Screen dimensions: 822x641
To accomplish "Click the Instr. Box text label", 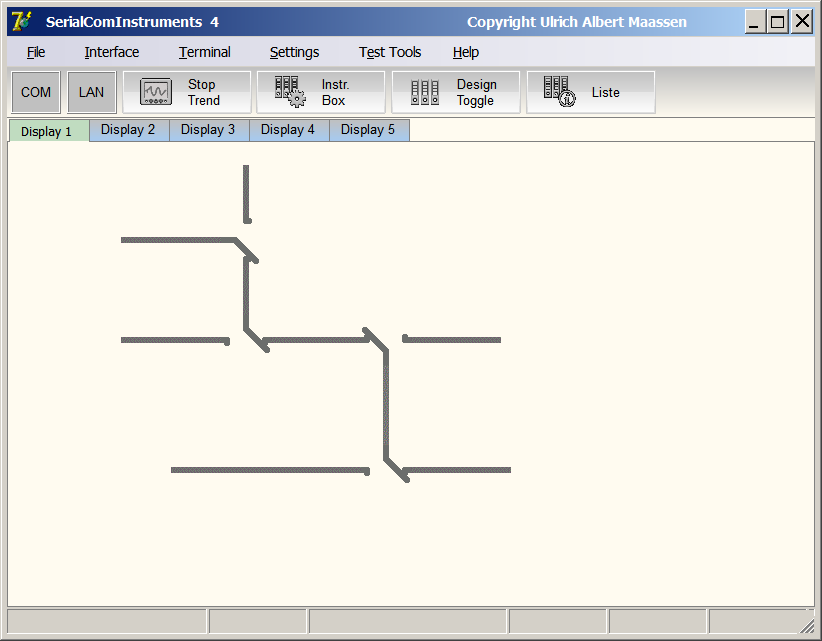I will coord(335,92).
